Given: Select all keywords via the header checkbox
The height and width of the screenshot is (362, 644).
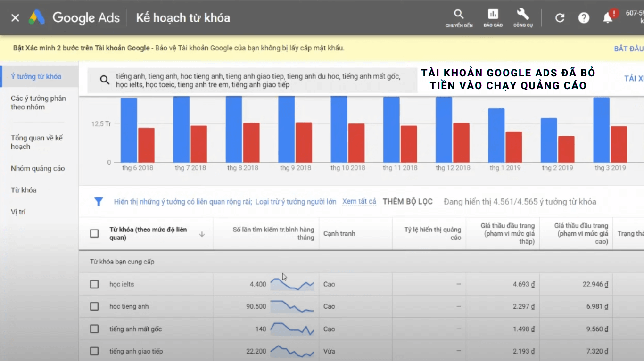Looking at the screenshot, I should pos(94,233).
